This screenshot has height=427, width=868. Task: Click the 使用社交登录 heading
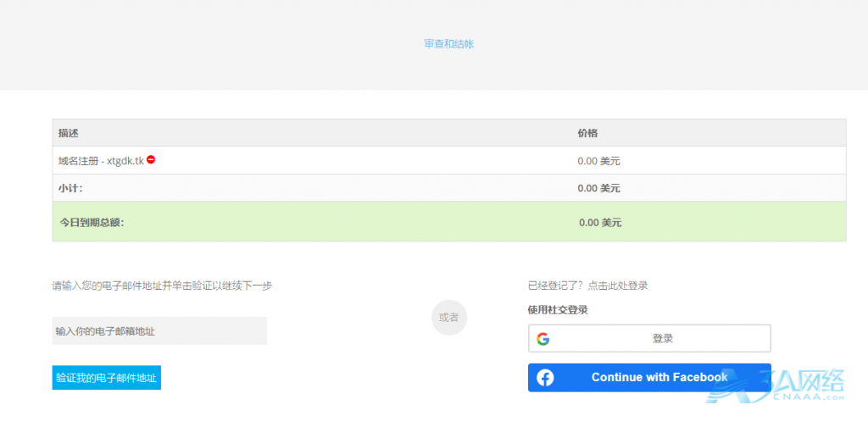558,310
